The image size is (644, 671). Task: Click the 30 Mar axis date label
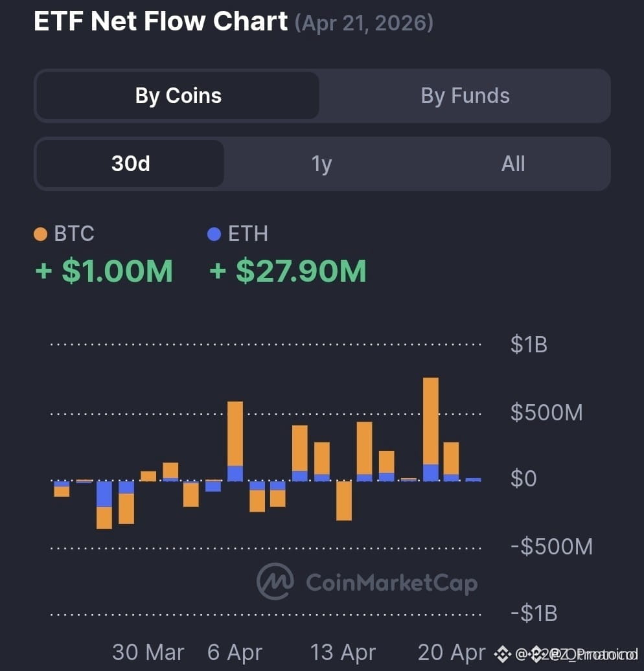pos(148,653)
